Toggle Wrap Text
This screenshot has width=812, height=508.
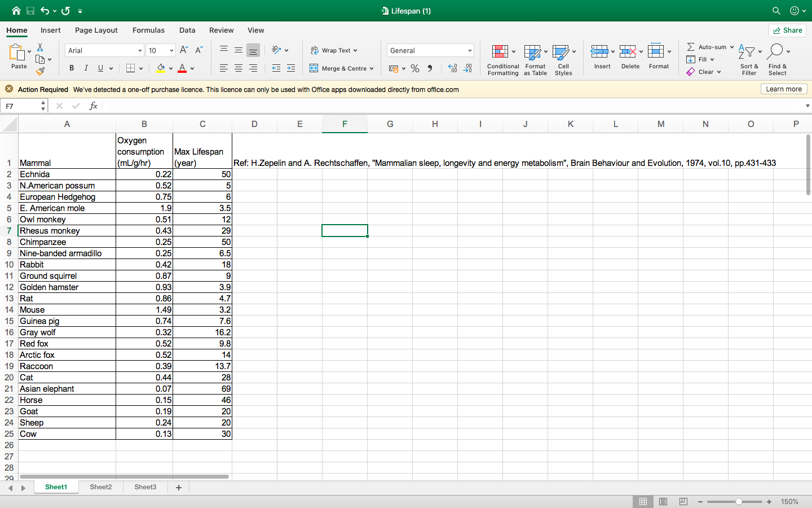[x=334, y=50]
